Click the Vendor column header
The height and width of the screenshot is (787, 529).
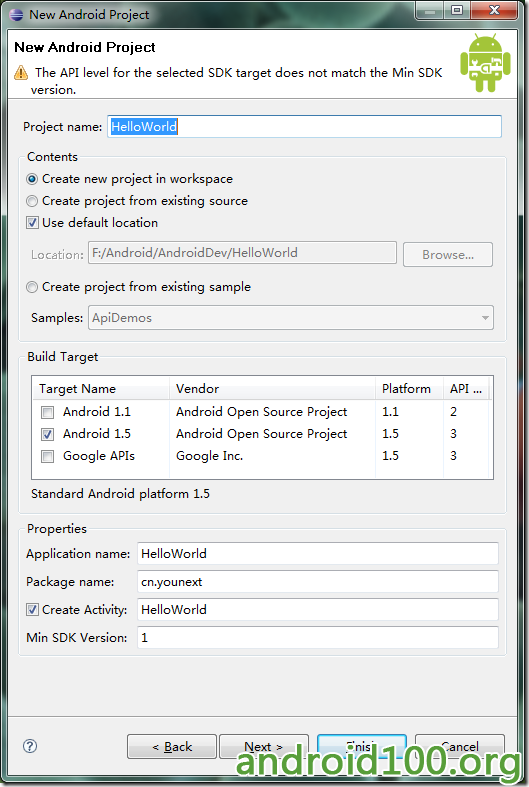[x=273, y=388]
